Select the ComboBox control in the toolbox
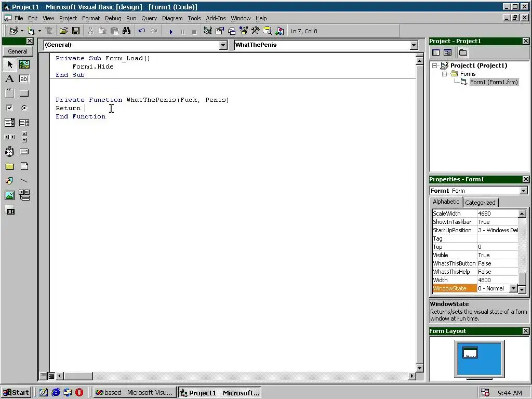Image resolution: width=532 pixels, height=399 pixels. (x=10, y=123)
